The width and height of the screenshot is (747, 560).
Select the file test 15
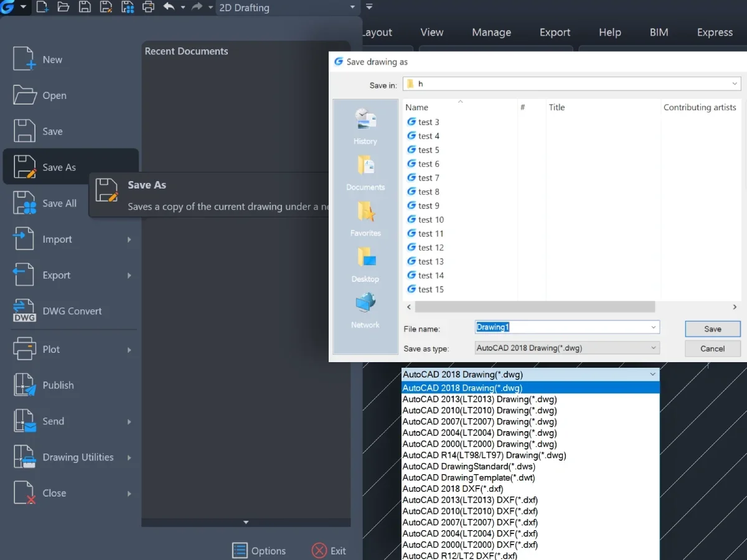pos(426,289)
